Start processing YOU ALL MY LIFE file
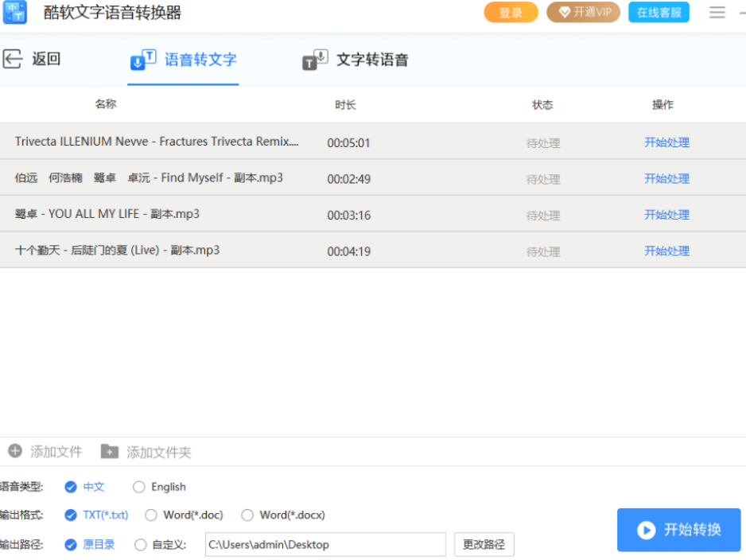Image resolution: width=746 pixels, height=560 pixels. (666, 215)
